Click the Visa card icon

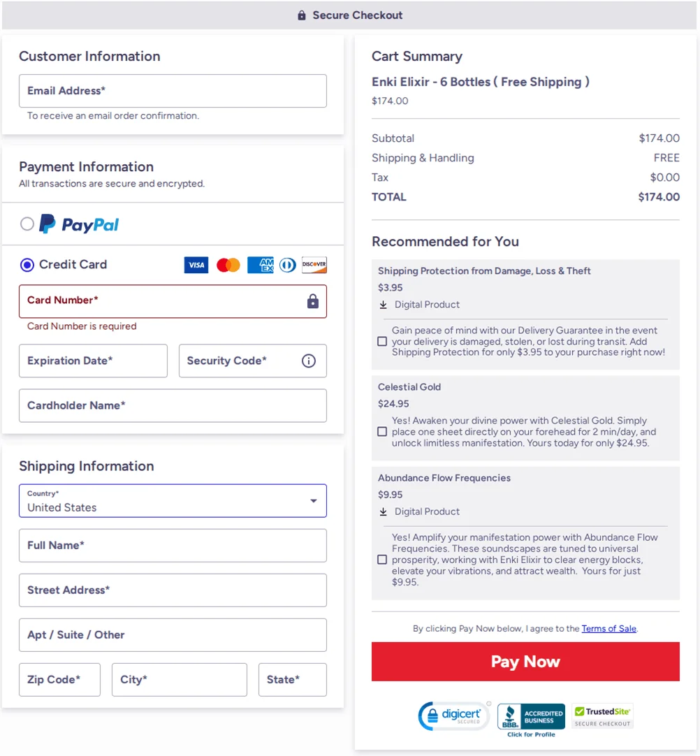[196, 265]
